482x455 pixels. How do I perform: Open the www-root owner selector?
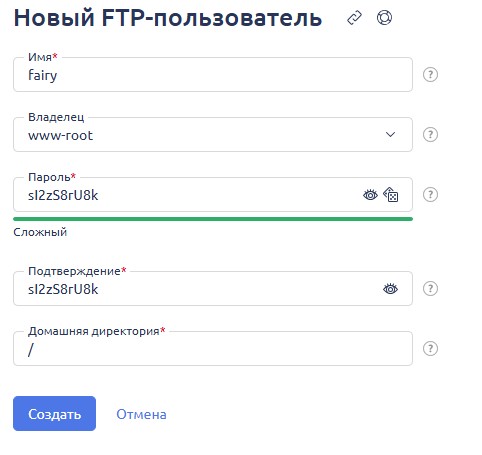[213, 134]
